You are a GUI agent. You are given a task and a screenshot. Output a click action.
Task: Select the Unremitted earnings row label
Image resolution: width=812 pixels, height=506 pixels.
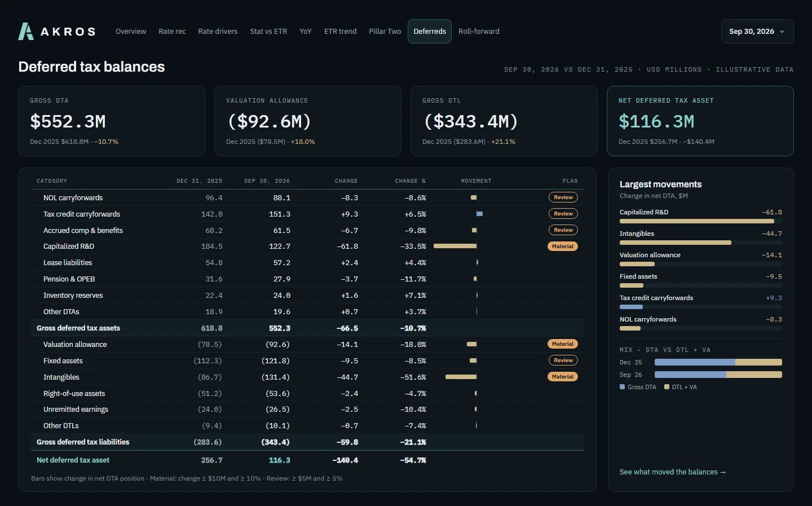(76, 410)
